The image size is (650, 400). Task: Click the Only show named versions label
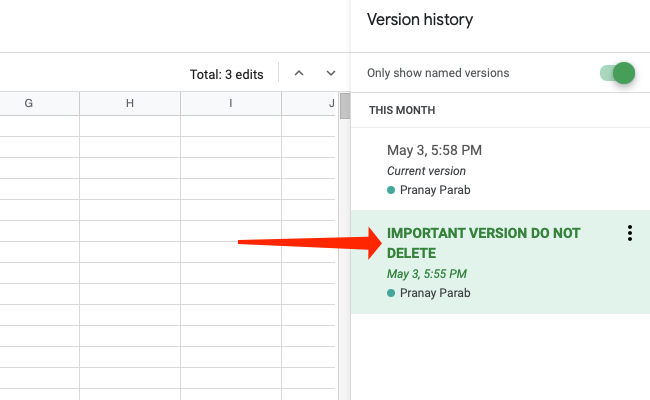(x=438, y=73)
